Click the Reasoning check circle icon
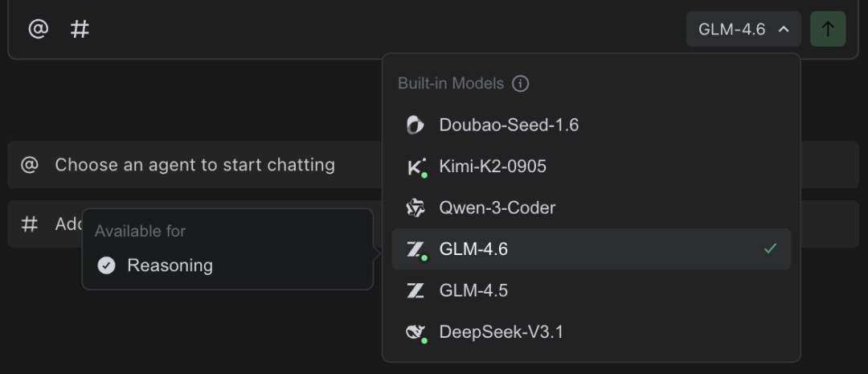The width and height of the screenshot is (868, 374). click(106, 265)
